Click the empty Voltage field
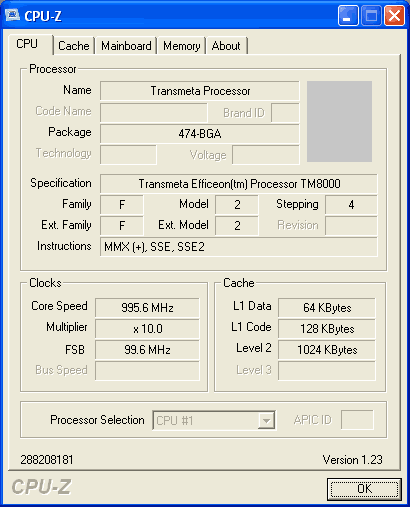The width and height of the screenshot is (410, 507). 266,155
